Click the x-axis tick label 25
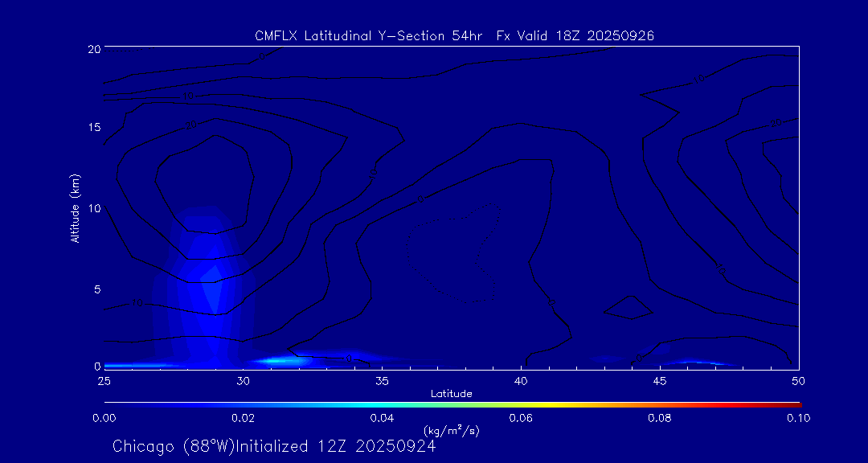The height and width of the screenshot is (463, 868). click(104, 380)
